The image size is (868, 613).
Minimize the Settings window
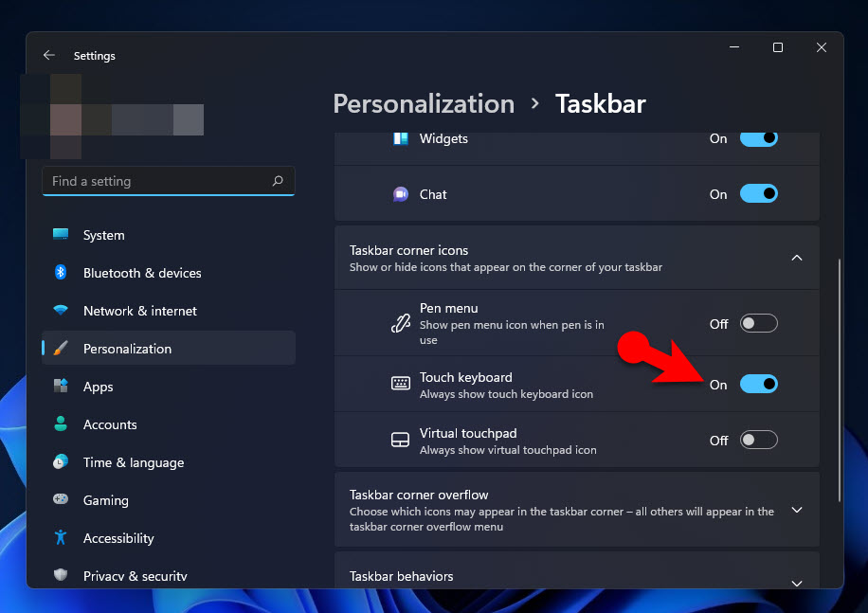click(734, 47)
